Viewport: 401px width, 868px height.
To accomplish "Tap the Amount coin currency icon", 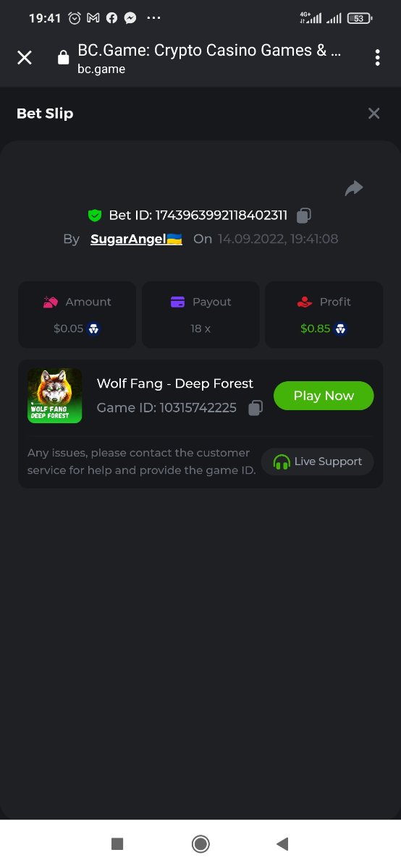I will 93,328.
